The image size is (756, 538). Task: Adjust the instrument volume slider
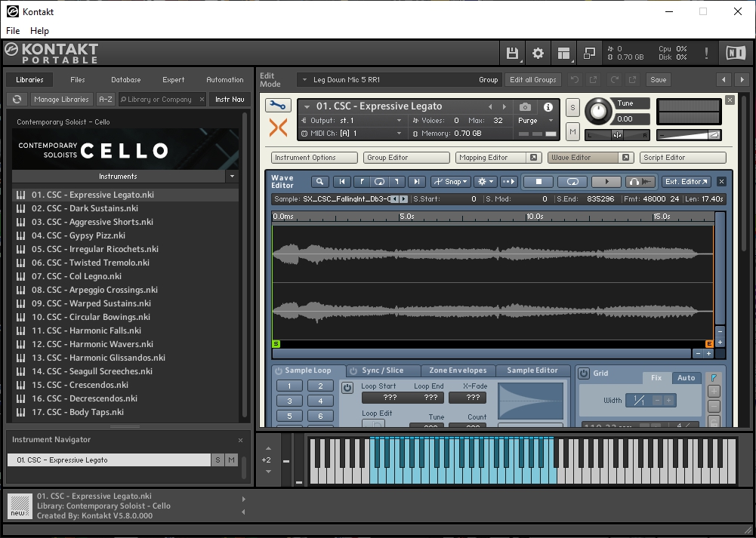[x=690, y=135]
